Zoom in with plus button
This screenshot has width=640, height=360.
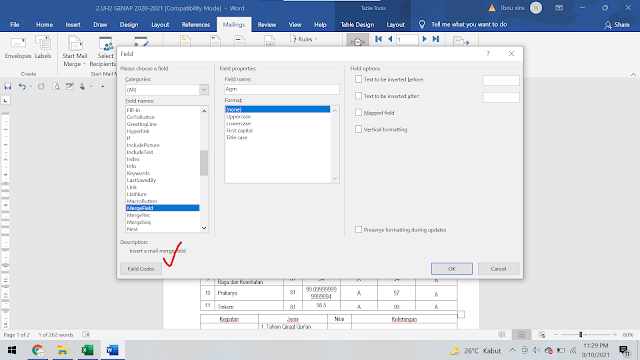615,335
